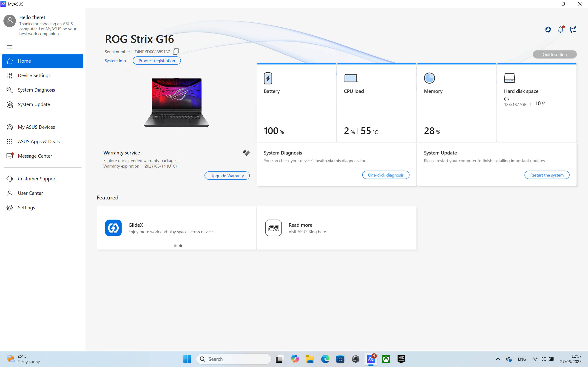Show hidden system tray icons
This screenshot has height=367, width=588.
coord(498,359)
